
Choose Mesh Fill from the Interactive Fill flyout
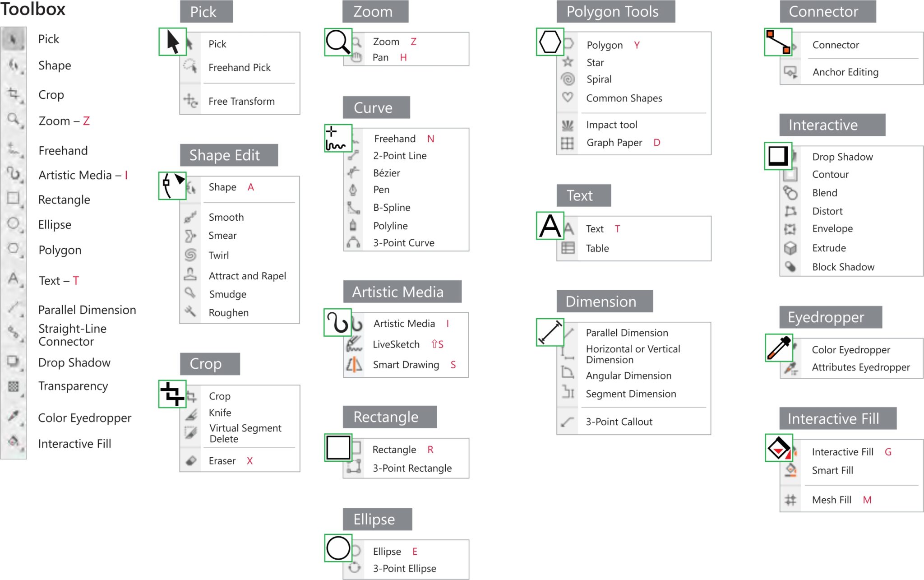[x=832, y=500]
